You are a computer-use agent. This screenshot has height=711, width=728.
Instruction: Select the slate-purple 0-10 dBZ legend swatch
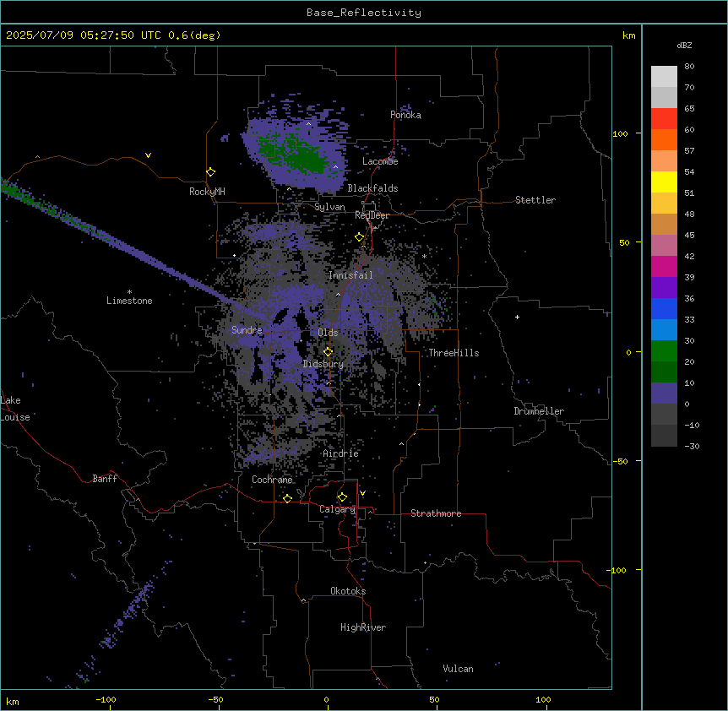click(664, 393)
